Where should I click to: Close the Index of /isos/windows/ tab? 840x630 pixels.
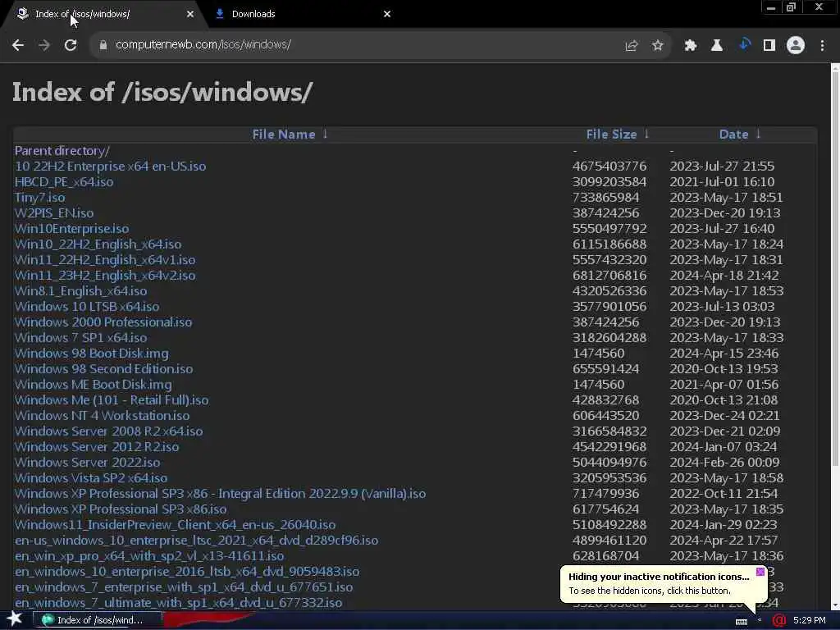[190, 14]
